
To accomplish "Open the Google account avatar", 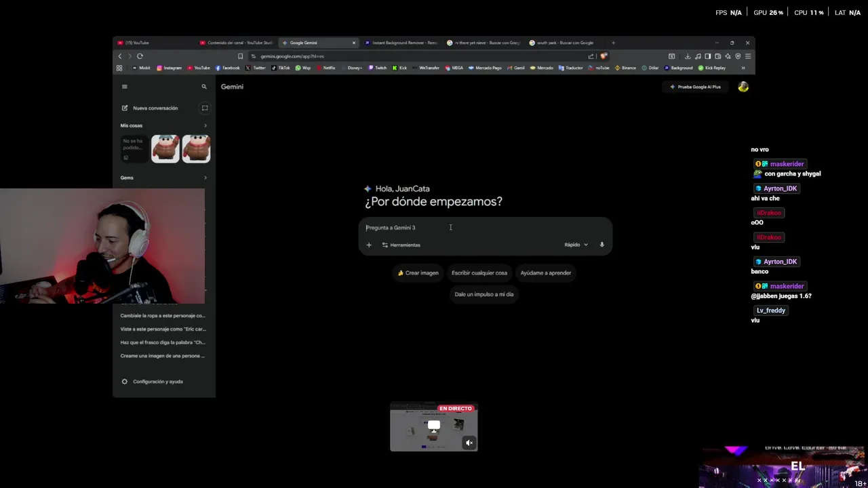I will tap(743, 87).
